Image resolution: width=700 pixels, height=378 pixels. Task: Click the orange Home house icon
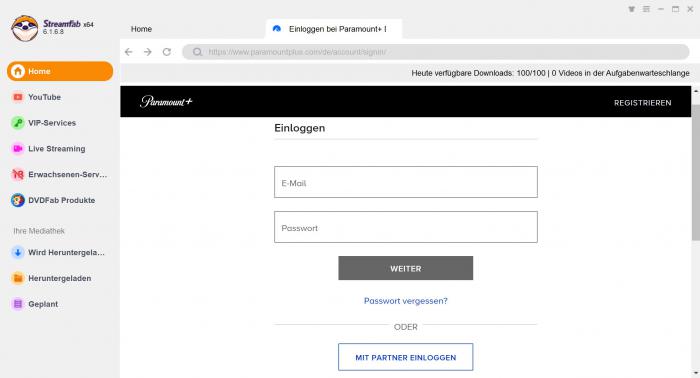coord(18,71)
